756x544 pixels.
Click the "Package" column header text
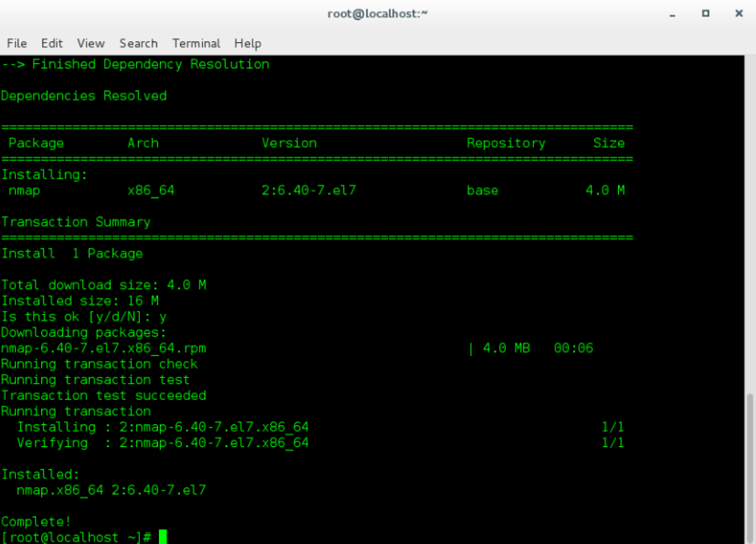coord(36,143)
